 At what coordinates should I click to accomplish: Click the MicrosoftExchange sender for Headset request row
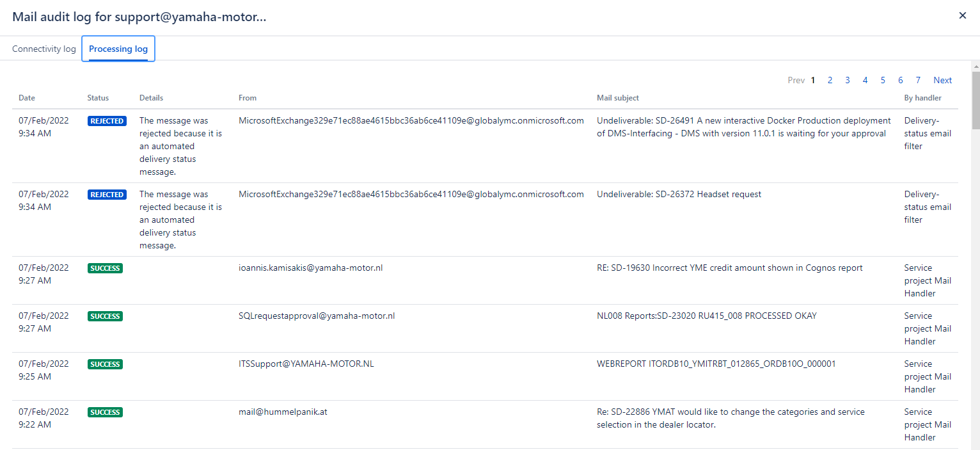click(x=411, y=194)
